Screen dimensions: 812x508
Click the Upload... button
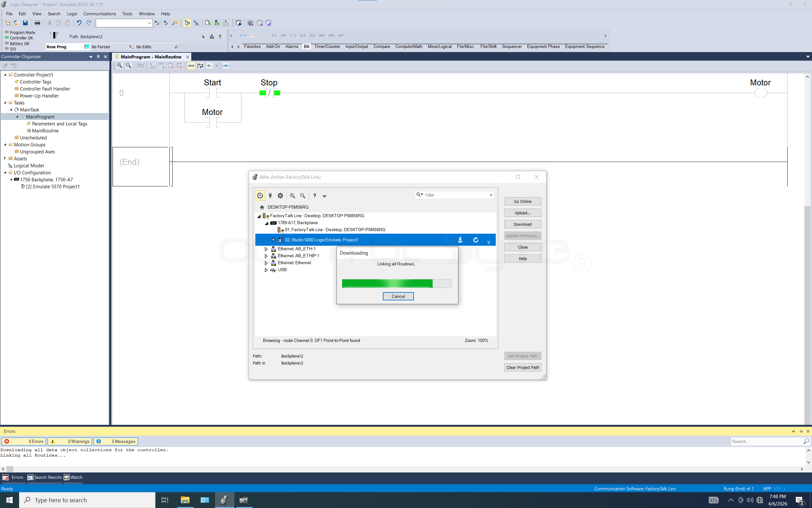pyautogui.click(x=522, y=213)
